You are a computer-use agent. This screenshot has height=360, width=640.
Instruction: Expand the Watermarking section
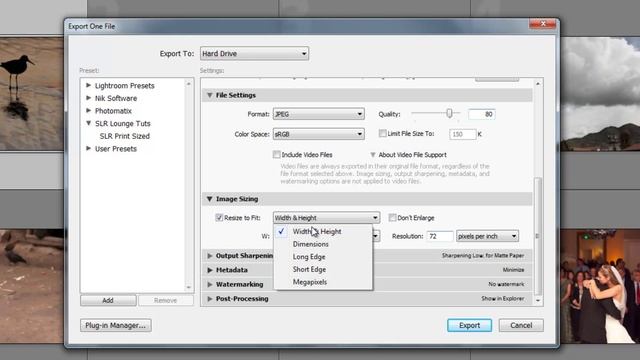210,284
